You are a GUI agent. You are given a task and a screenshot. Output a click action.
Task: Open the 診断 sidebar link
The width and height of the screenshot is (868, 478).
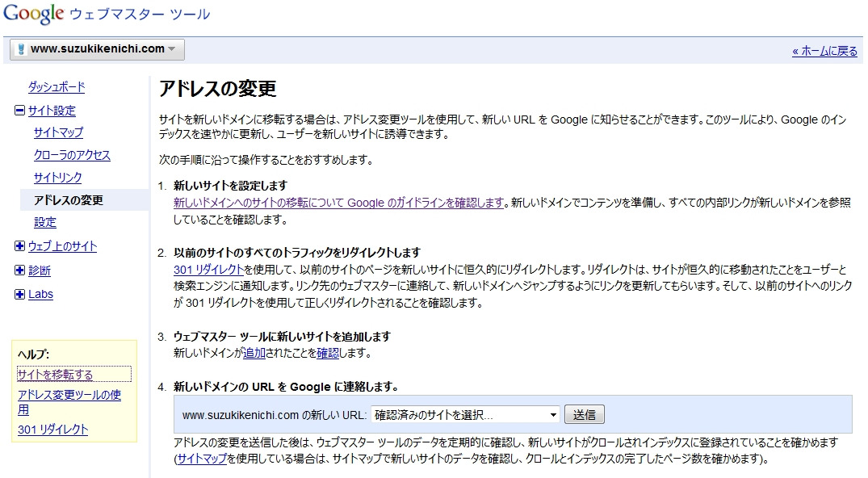coord(40,270)
